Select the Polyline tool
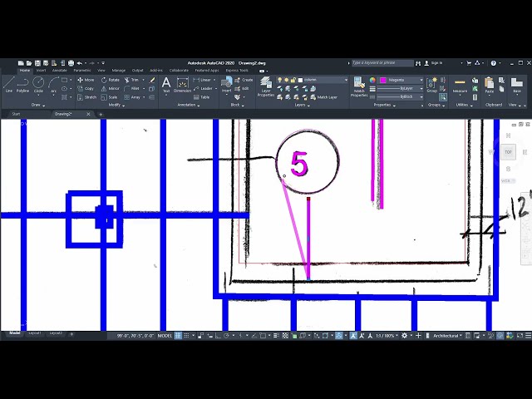Viewport: 532px width, 399px height. point(22,85)
